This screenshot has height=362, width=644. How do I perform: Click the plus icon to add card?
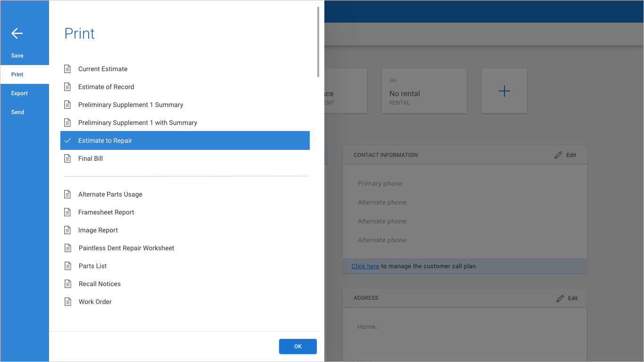504,91
